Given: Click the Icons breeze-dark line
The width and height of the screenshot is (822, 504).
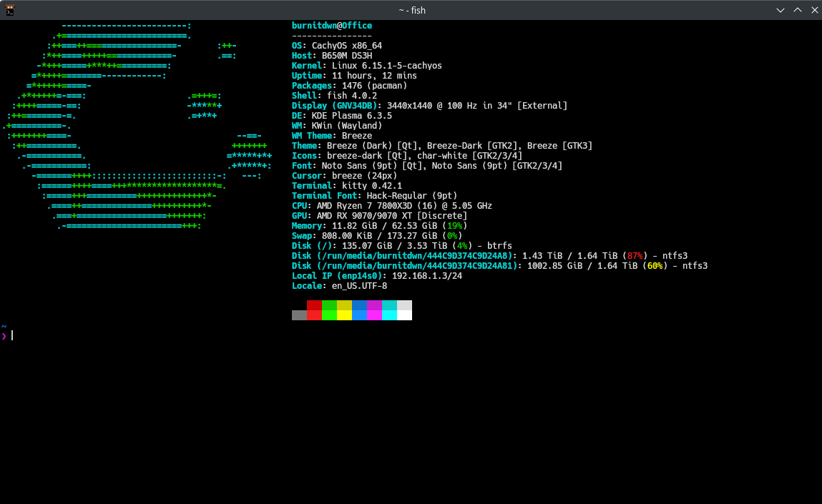Looking at the screenshot, I should [407, 156].
